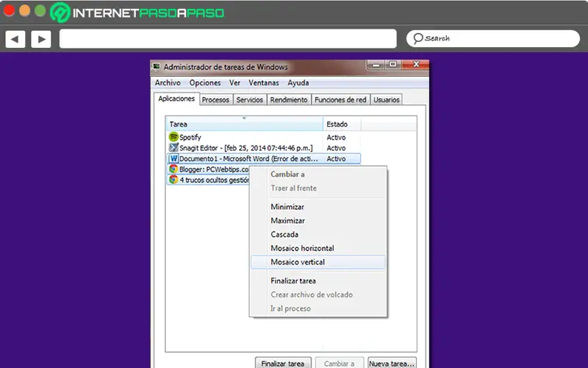Choose Mosaico horizontal from context menu
Screen dimensions: 588x368
click(318, 248)
